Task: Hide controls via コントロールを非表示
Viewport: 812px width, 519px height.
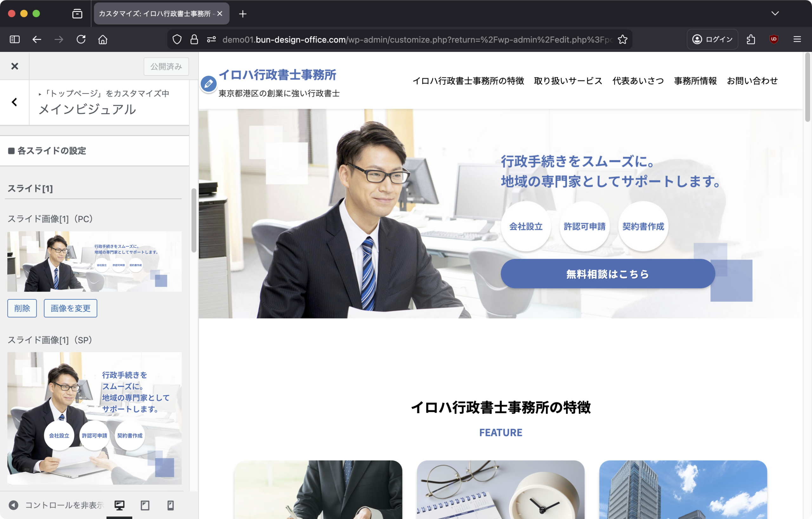Action: pos(57,505)
